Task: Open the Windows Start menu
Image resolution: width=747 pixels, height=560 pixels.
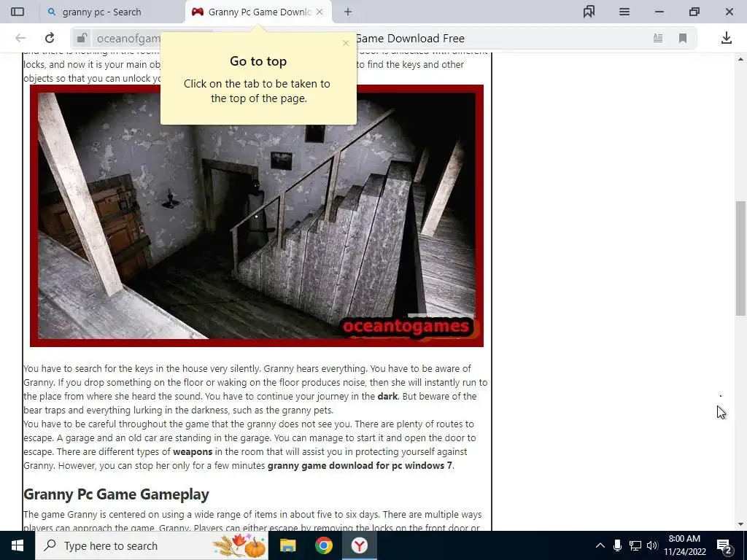Action: click(18, 545)
